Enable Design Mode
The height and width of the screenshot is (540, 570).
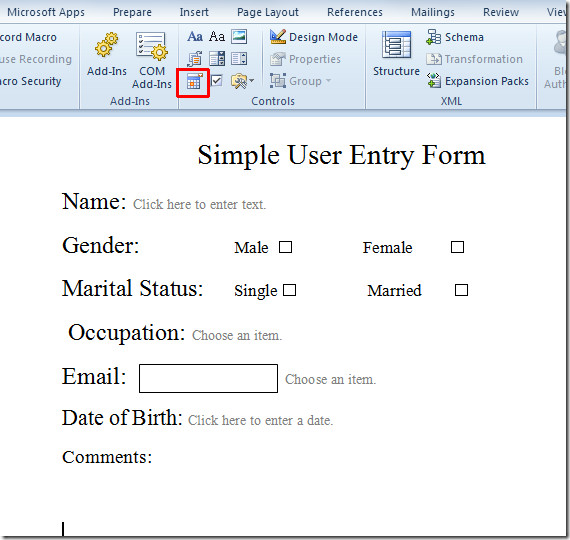[x=314, y=37]
